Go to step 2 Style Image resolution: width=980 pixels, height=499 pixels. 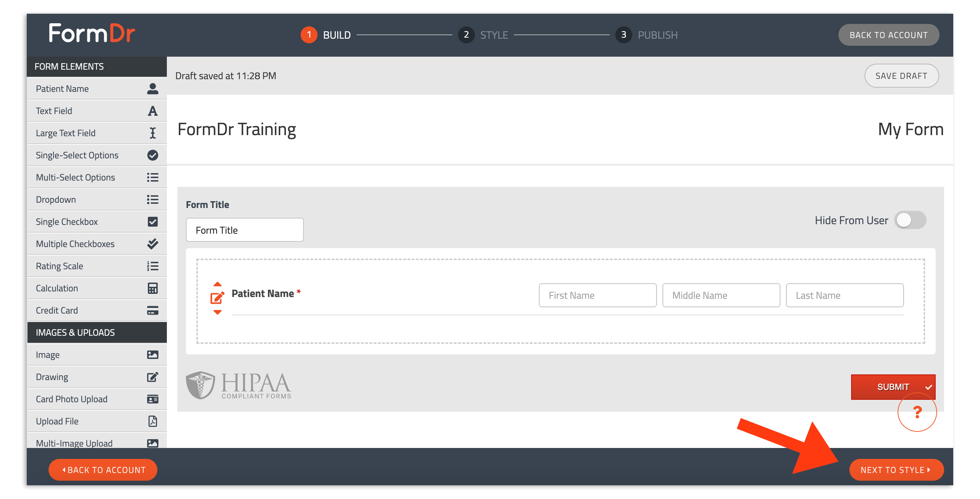pyautogui.click(x=483, y=35)
